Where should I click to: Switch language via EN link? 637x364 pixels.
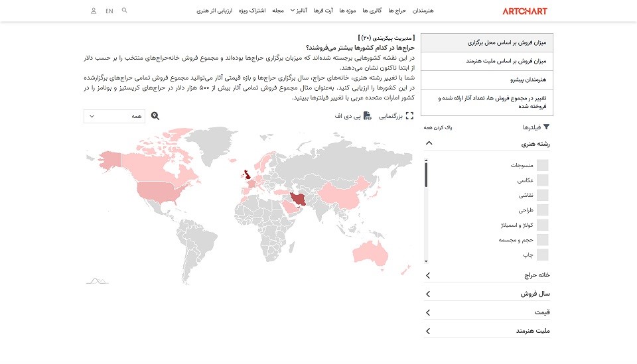(x=109, y=11)
